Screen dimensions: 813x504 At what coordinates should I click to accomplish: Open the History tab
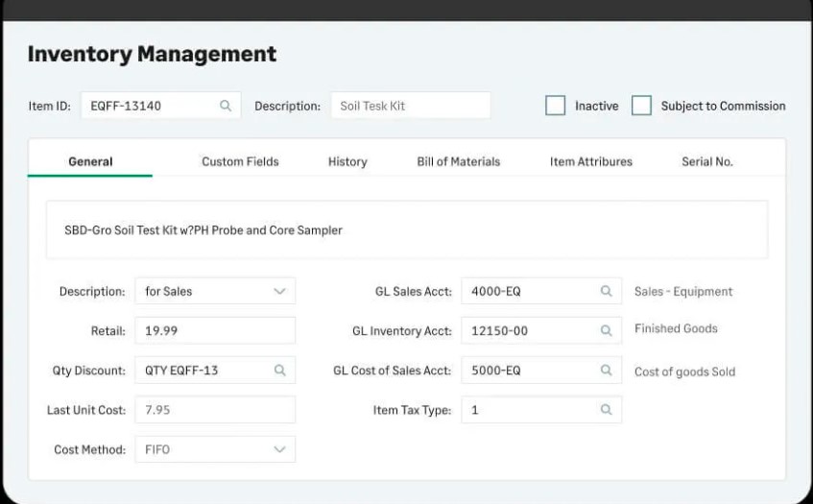coord(347,162)
